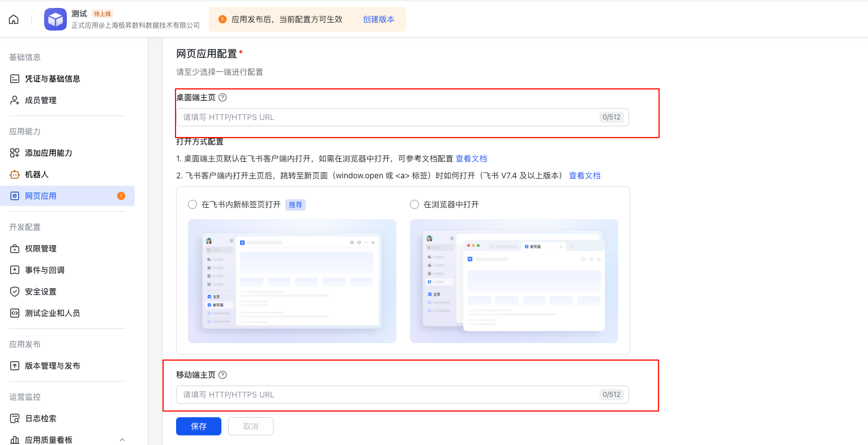The image size is (868, 445).
Task: Click the 取消 button
Action: coord(250,426)
